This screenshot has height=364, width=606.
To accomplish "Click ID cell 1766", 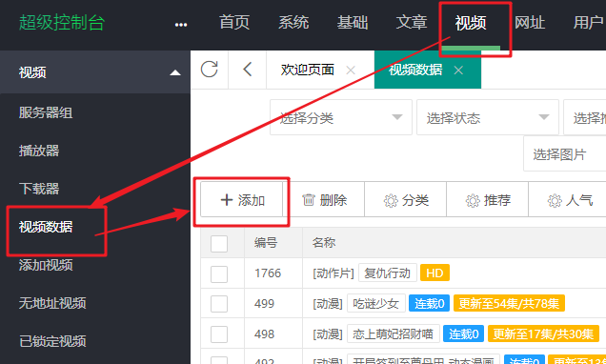I will tap(268, 273).
